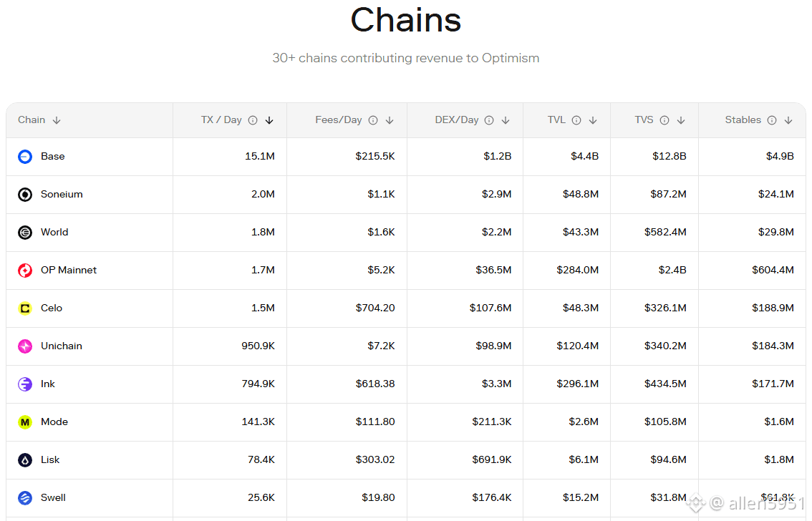
Task: Click the info icon beside TX / Day
Action: [x=253, y=120]
